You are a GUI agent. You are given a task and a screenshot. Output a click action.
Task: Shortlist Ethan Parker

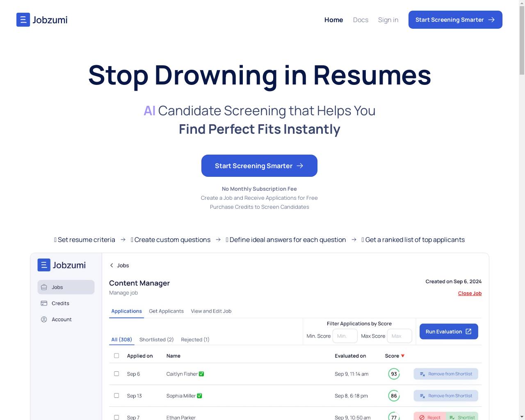[462, 416]
